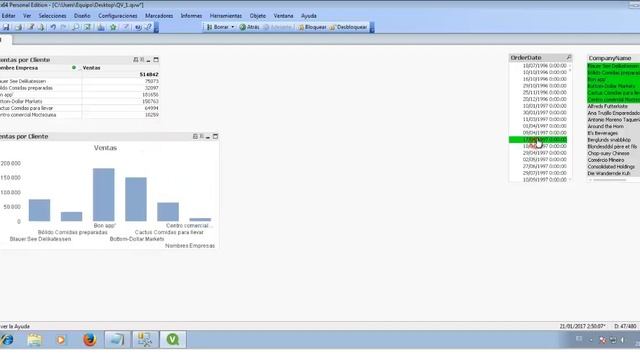Open Search with the magnifier toolbar icon
This screenshot has height=360, width=640.
[76, 27]
